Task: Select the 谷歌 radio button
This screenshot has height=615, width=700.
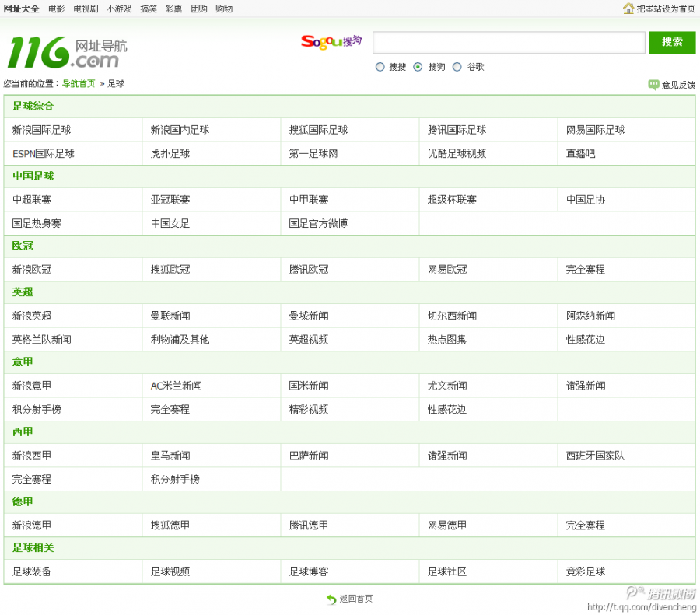Action: click(x=457, y=67)
